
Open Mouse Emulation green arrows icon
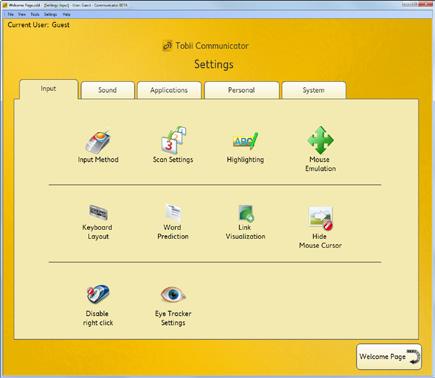tap(320, 140)
